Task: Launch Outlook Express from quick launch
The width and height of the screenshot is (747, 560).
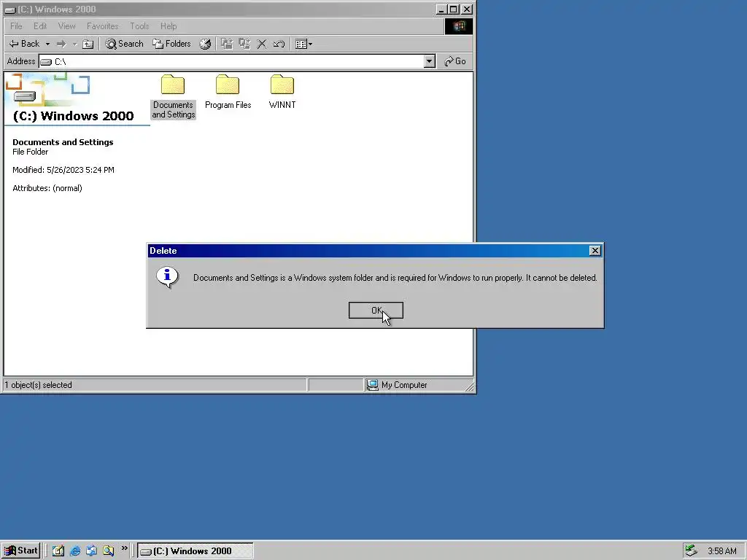Action: tap(91, 551)
